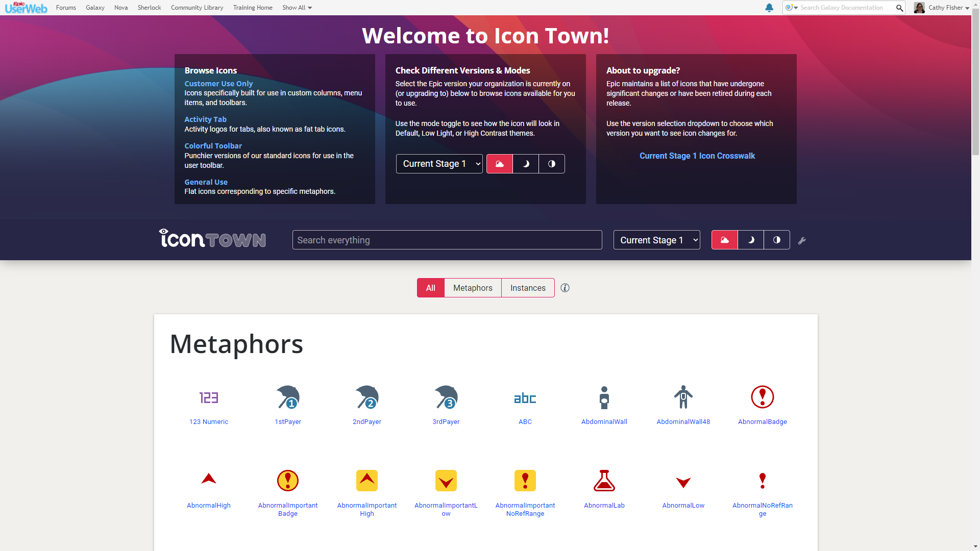Enable Low Light mode in welcome panel
980x551 pixels.
(x=526, y=164)
